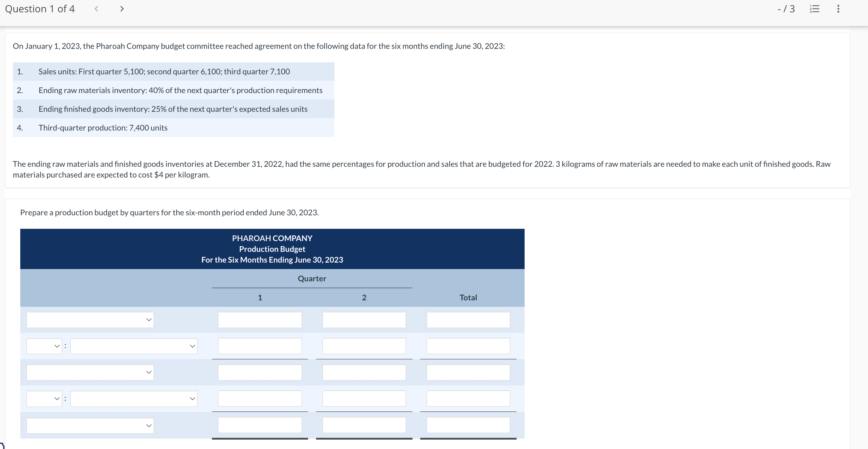Click second row Quarter 1 input field

(x=260, y=346)
